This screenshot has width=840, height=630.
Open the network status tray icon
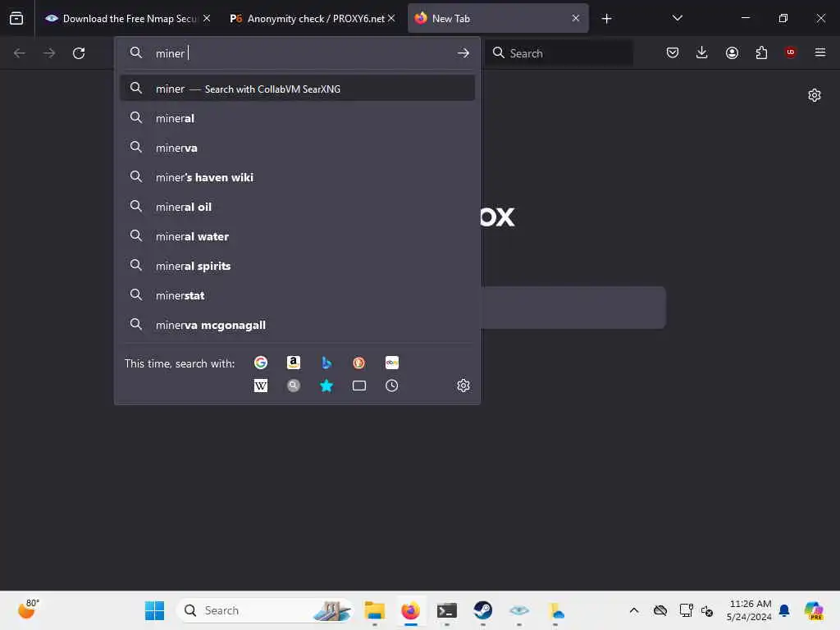pos(686,610)
